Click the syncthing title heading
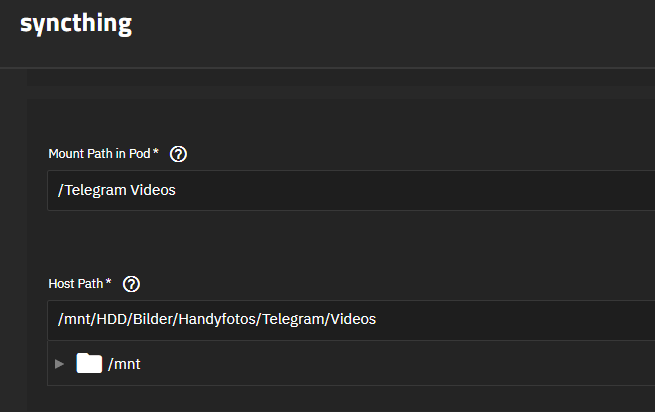 click(x=76, y=24)
